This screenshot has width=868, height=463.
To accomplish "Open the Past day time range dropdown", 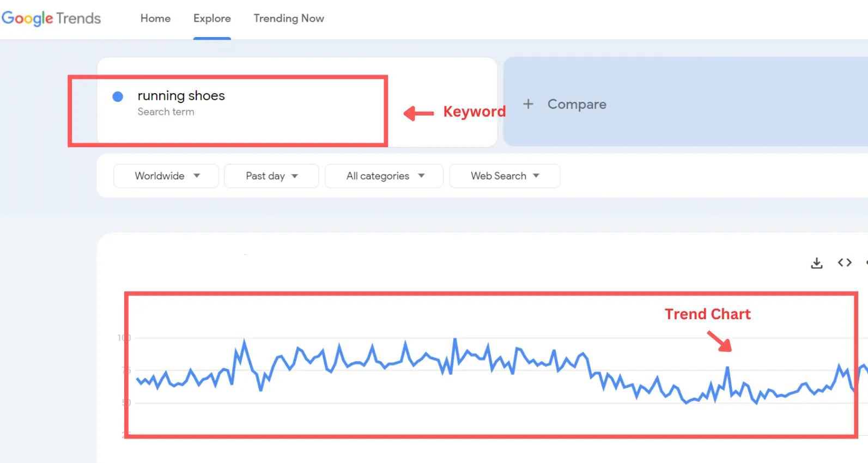I will click(x=271, y=175).
